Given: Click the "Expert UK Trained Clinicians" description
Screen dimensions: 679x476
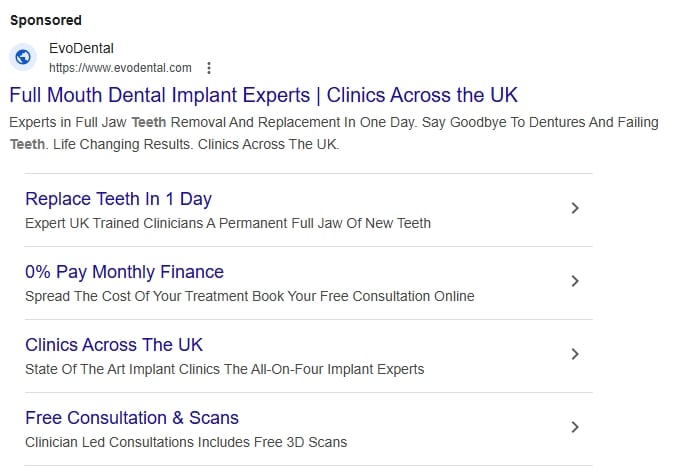Looking at the screenshot, I should (x=228, y=223).
